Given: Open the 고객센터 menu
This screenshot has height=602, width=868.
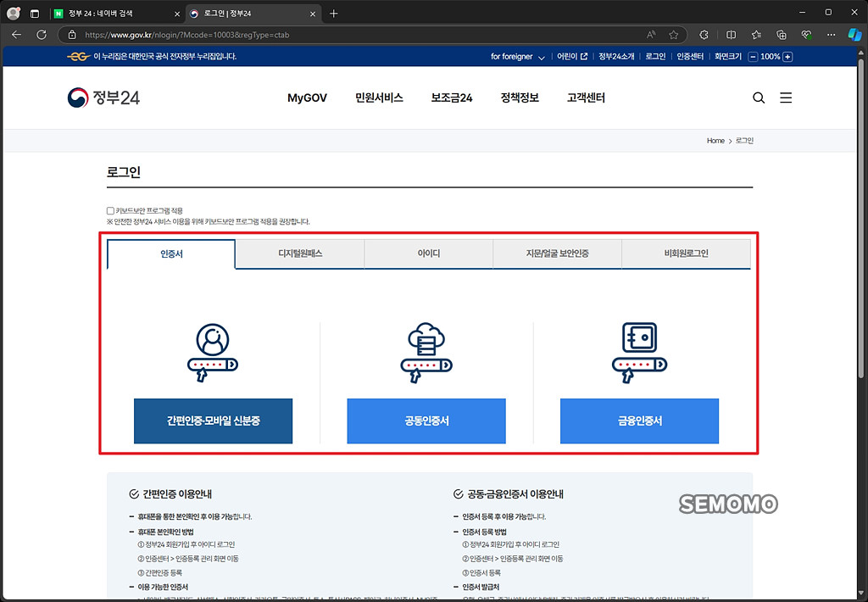Looking at the screenshot, I should 586,98.
